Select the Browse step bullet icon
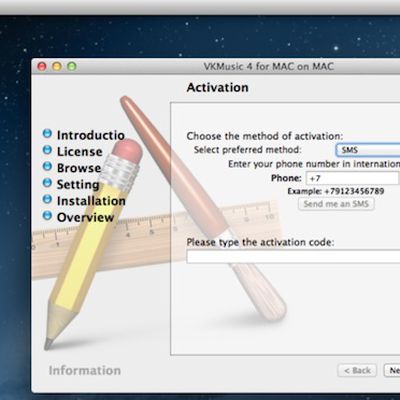This screenshot has height=400, width=400. pyautogui.click(x=47, y=166)
